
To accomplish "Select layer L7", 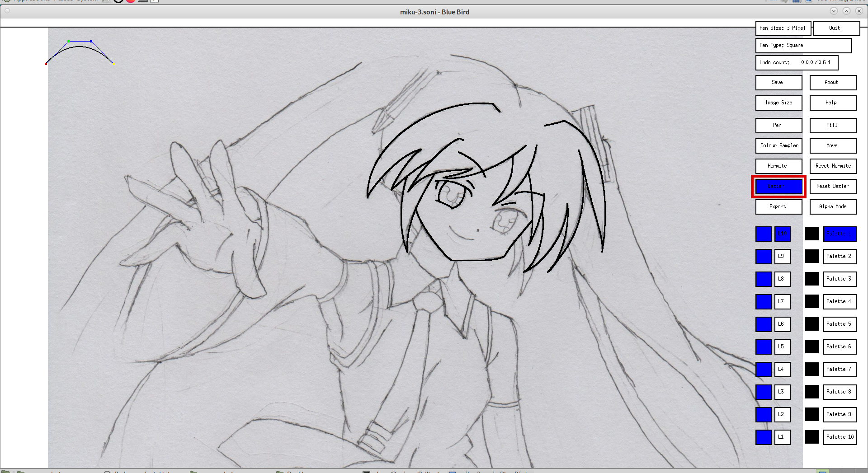I will tap(782, 302).
